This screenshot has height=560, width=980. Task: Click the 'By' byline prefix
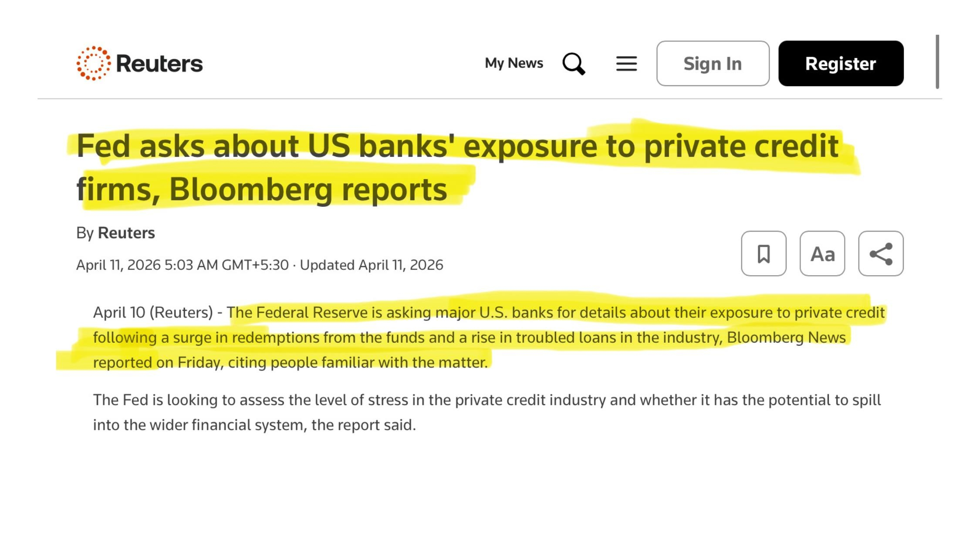click(x=85, y=233)
